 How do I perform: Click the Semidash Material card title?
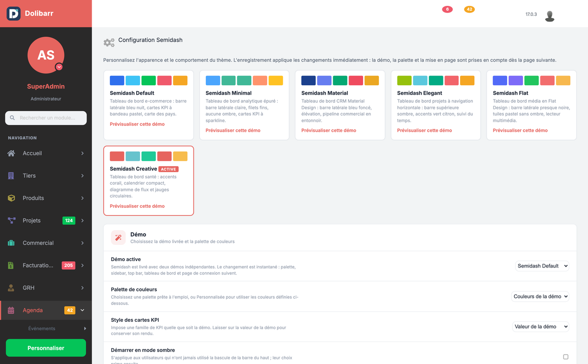325,93
